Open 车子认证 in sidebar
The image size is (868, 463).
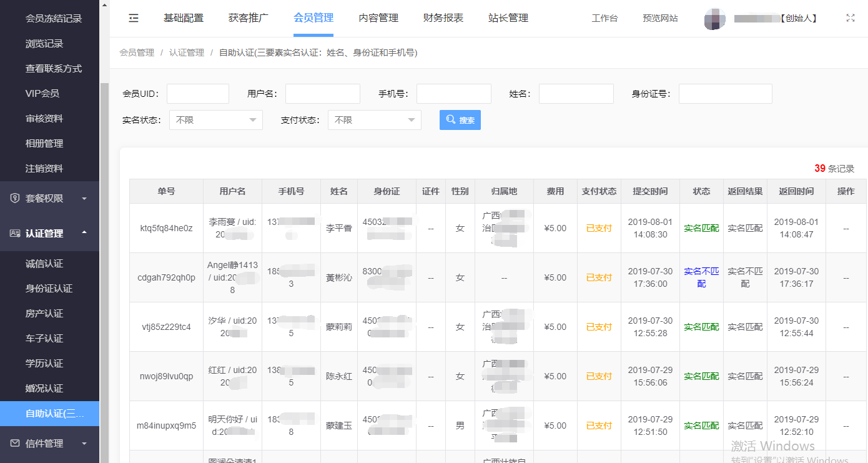[x=44, y=339]
